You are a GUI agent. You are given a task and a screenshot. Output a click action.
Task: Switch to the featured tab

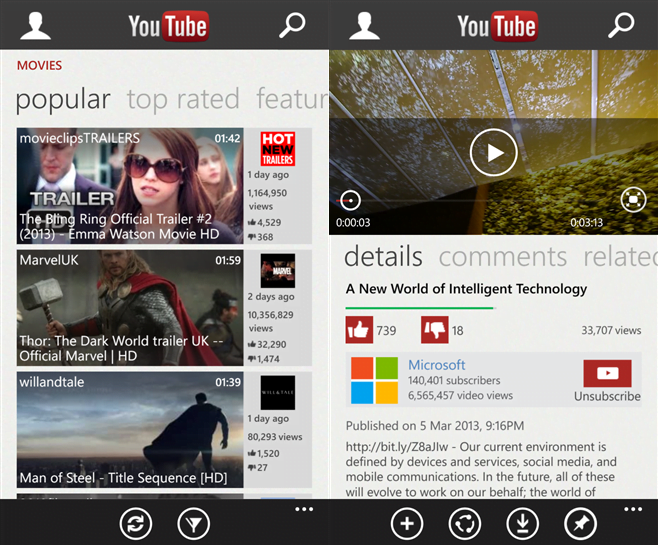[x=293, y=100]
